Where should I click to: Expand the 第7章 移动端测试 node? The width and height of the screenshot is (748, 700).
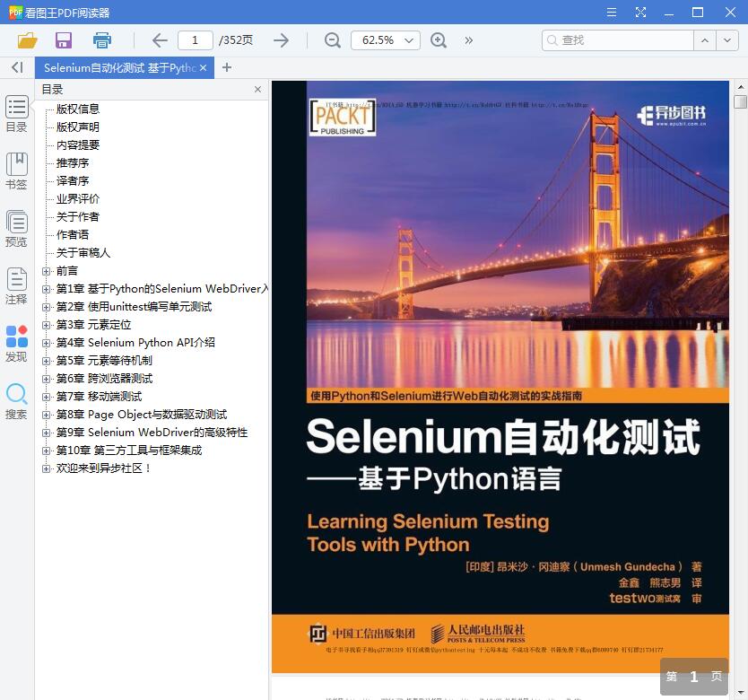coord(46,397)
